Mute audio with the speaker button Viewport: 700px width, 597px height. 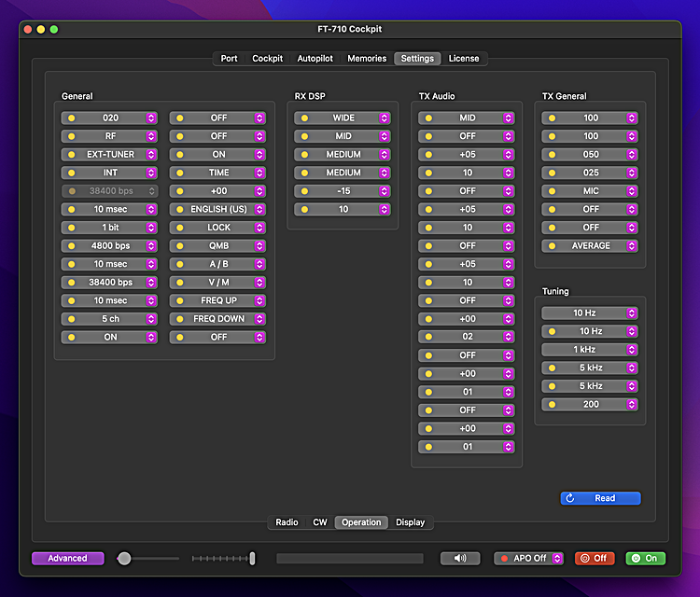460,558
